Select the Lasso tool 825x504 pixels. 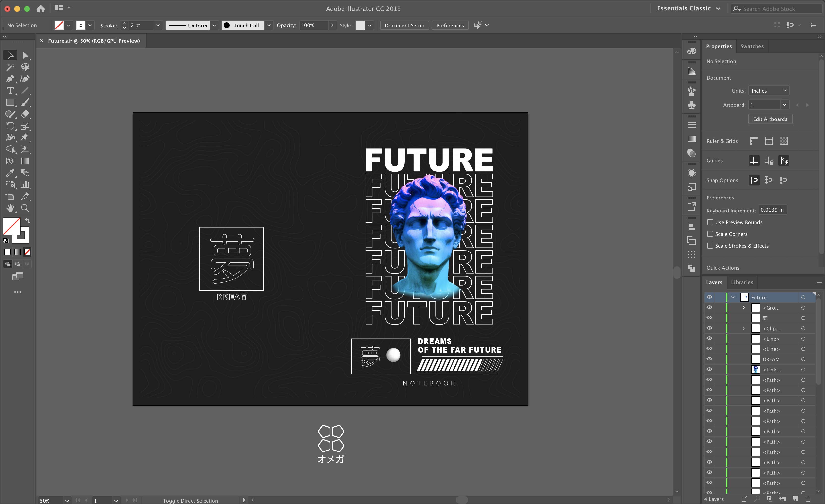click(x=25, y=67)
